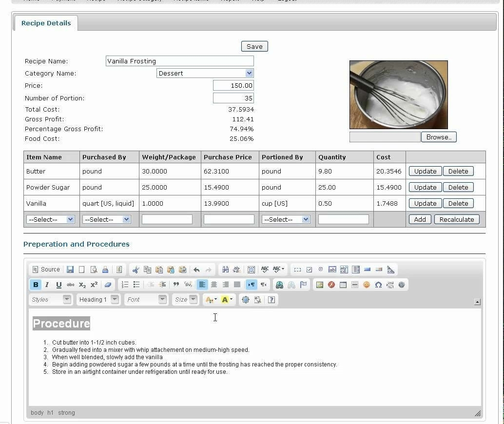Open the special character omega icon
Viewport: 504px width, 424px height.
click(x=378, y=285)
